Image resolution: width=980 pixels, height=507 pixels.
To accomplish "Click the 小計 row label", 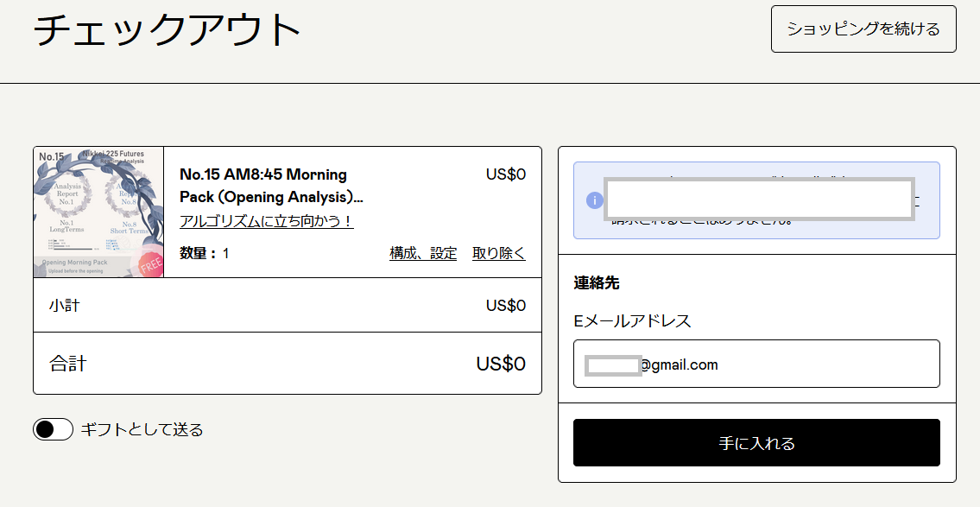I will (64, 305).
